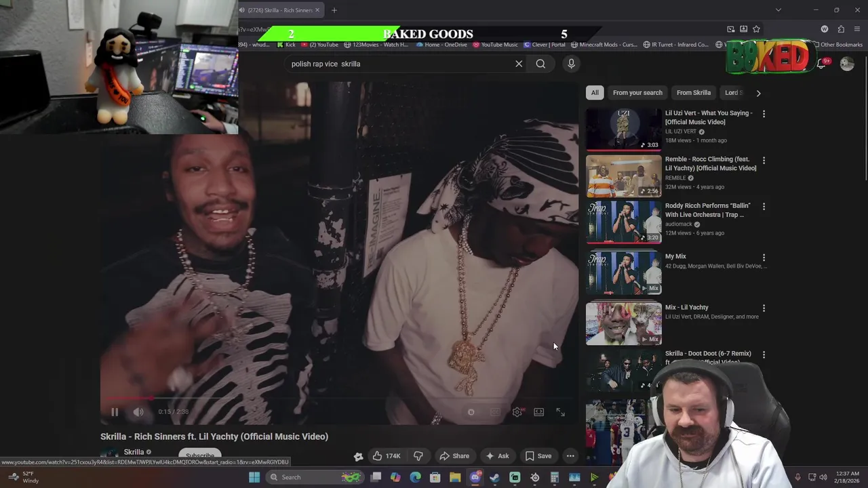The height and width of the screenshot is (488, 868).
Task: Open the YouTube account avatar menu
Action: click(x=847, y=64)
